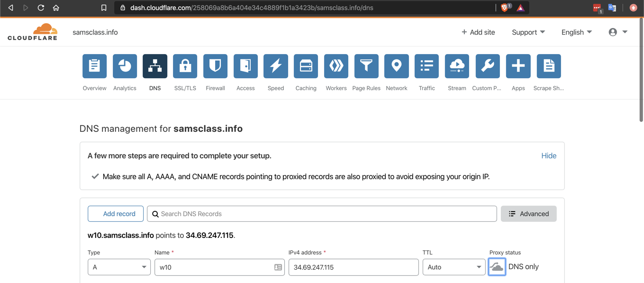The image size is (644, 283).
Task: Toggle the proxy status cloud
Action: (497, 267)
